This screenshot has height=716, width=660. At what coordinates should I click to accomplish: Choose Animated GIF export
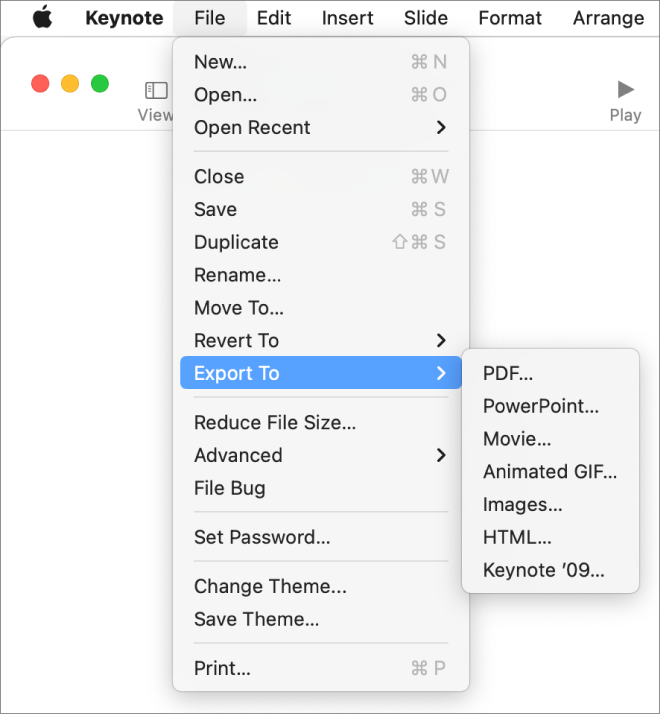click(x=550, y=471)
